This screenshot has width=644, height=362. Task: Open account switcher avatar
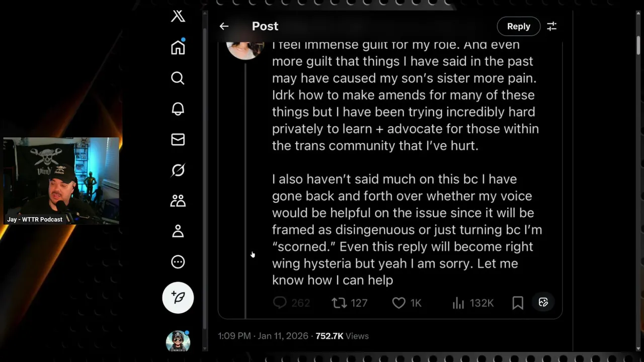(x=178, y=342)
